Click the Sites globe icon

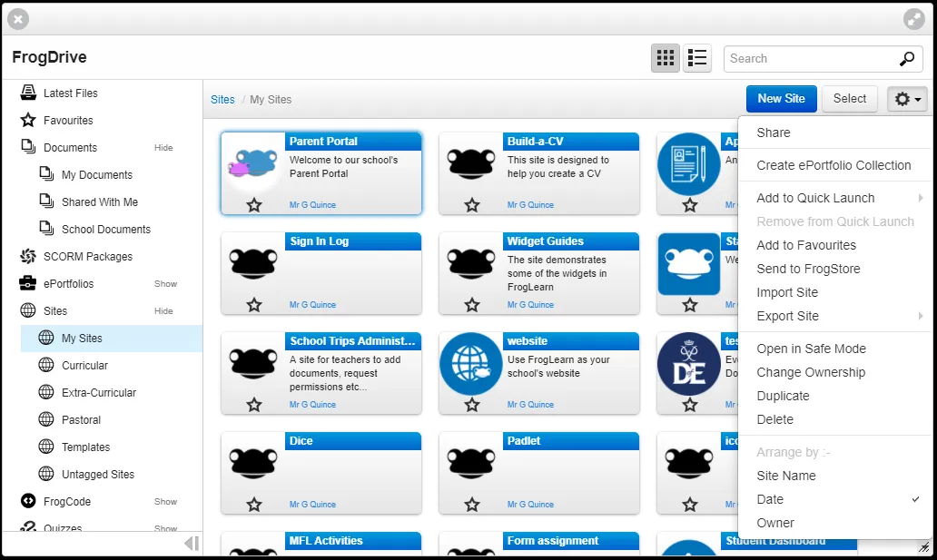[x=28, y=310]
